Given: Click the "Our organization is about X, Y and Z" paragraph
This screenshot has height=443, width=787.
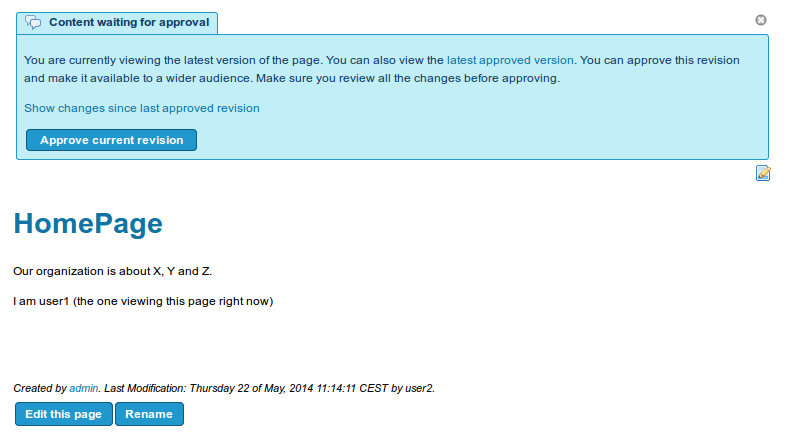Looking at the screenshot, I should (112, 271).
